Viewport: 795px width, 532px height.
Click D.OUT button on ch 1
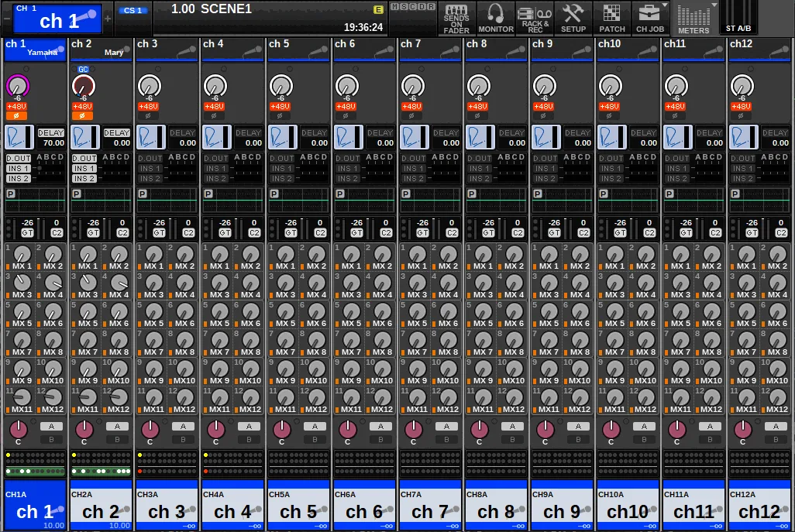[x=19, y=159]
